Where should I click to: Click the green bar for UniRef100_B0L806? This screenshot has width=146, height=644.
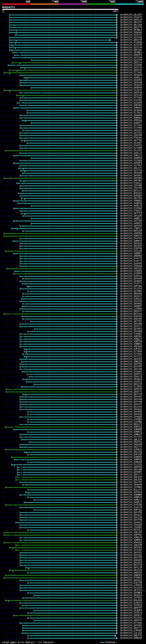point(60,600)
